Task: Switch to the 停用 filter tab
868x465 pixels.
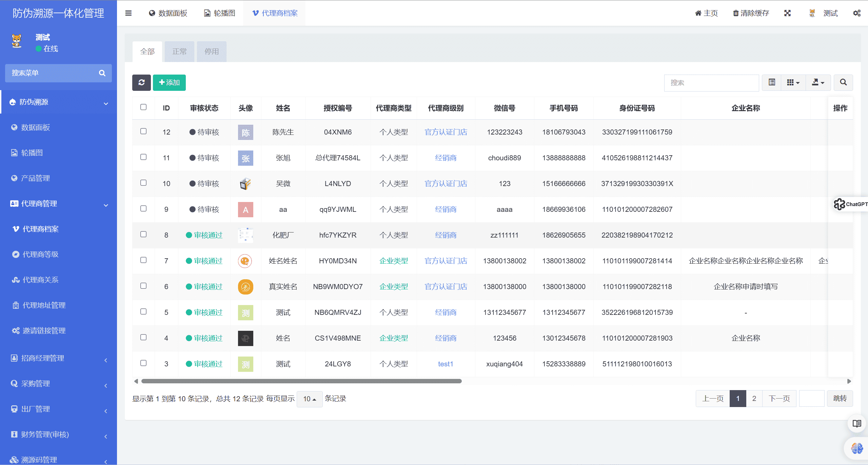Action: [x=212, y=52]
